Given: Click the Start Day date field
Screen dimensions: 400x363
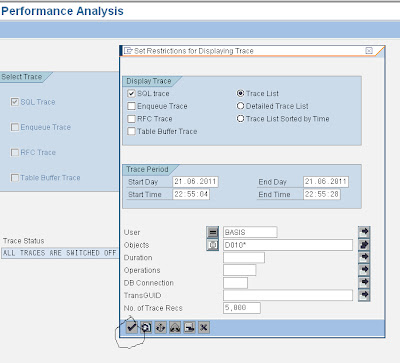Looking at the screenshot, I should (195, 182).
